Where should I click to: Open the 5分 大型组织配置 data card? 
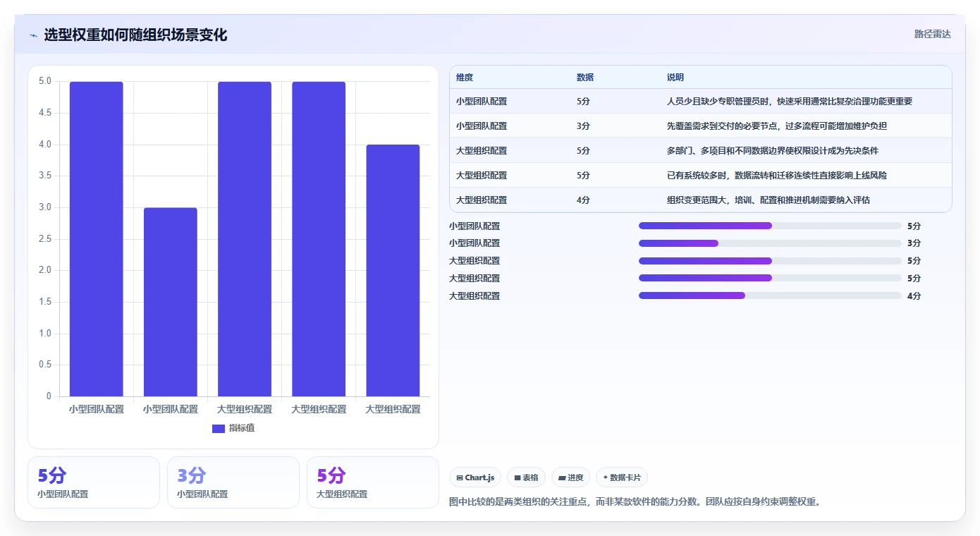(372, 482)
